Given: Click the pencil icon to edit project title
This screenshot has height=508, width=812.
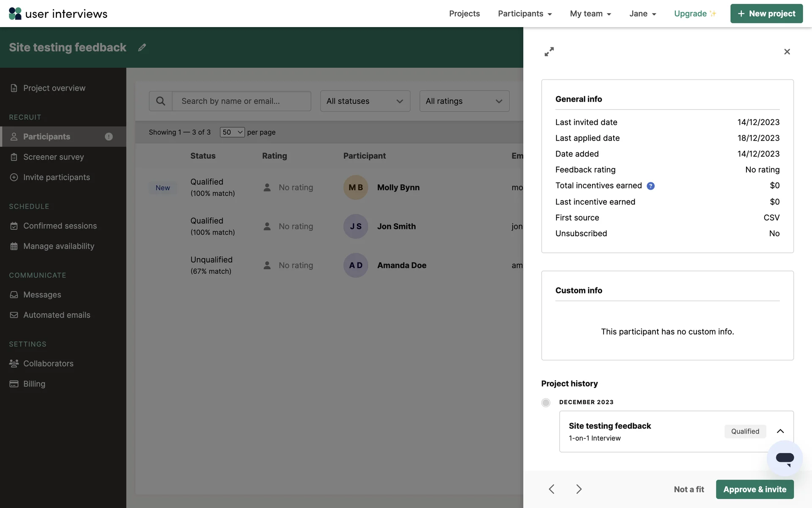Looking at the screenshot, I should (x=142, y=47).
